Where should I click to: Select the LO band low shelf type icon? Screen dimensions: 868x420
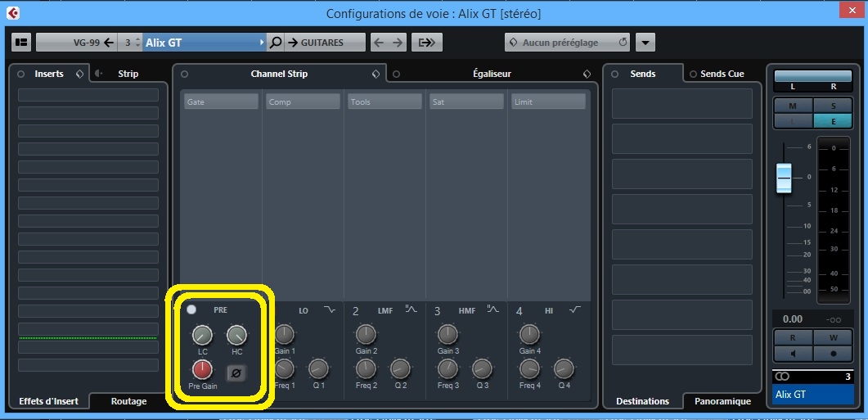330,309
